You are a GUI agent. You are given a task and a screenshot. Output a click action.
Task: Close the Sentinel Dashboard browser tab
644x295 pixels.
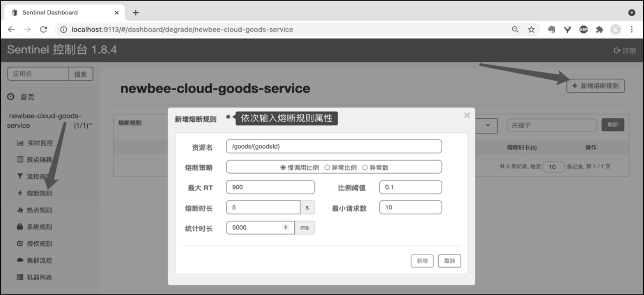[x=117, y=12]
